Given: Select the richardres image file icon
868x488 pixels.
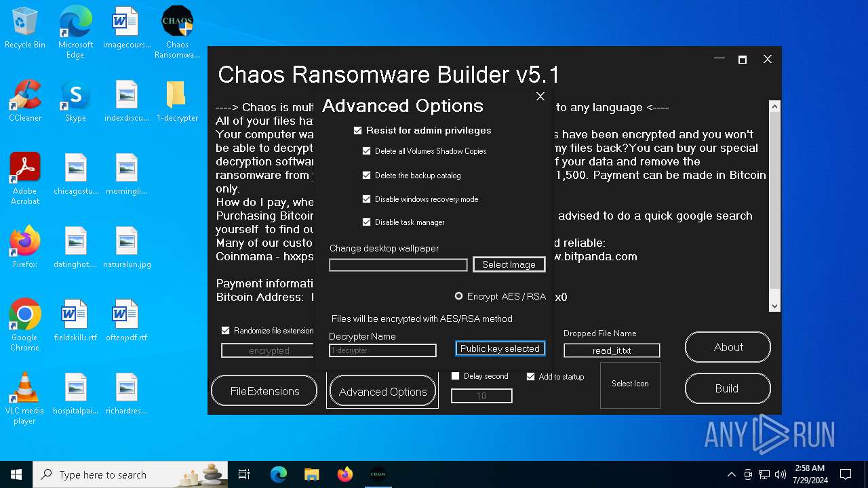Looking at the screenshot, I should (126, 394).
